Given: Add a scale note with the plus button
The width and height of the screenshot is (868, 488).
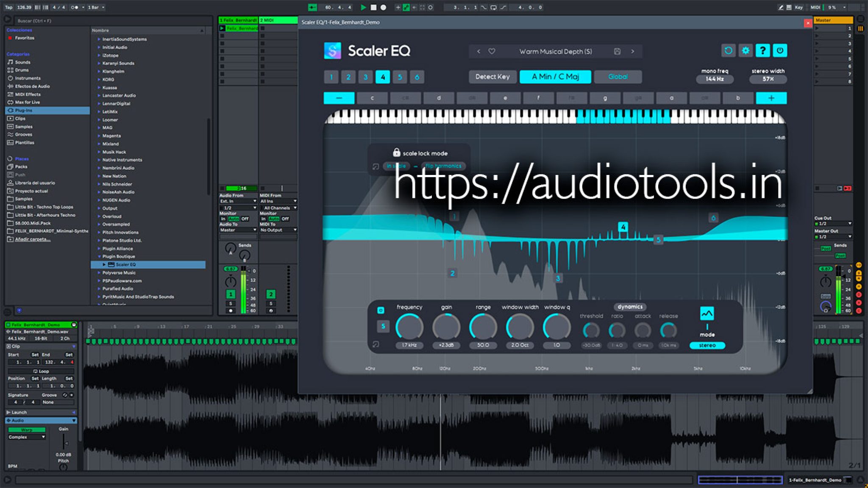Looking at the screenshot, I should (x=771, y=98).
